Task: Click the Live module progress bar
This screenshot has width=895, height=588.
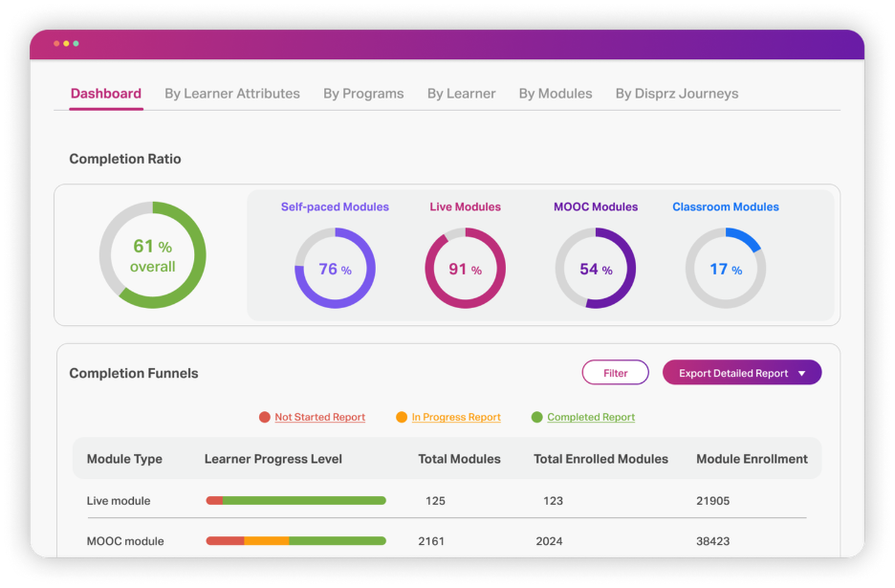Action: pos(296,500)
